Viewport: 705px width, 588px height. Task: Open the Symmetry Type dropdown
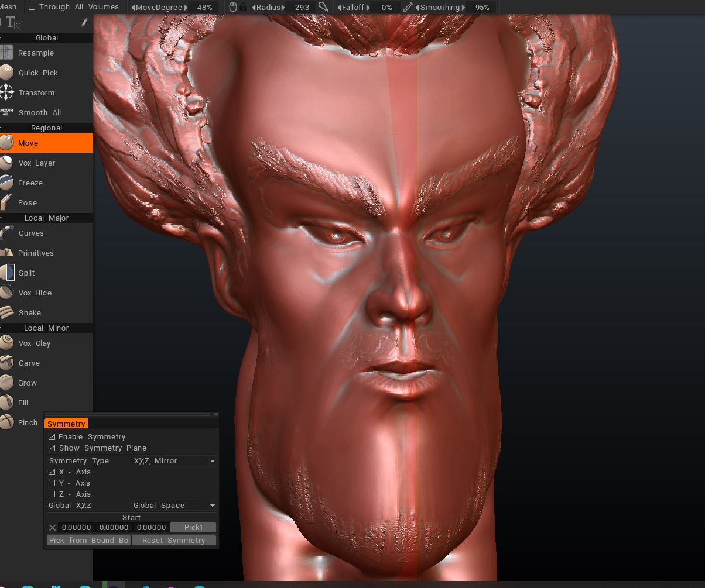[x=174, y=461]
